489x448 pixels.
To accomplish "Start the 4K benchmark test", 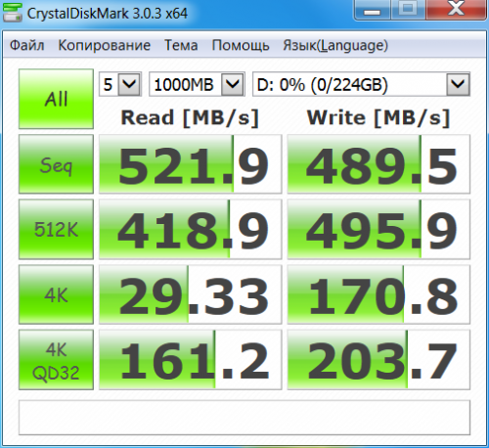I will (x=56, y=294).
